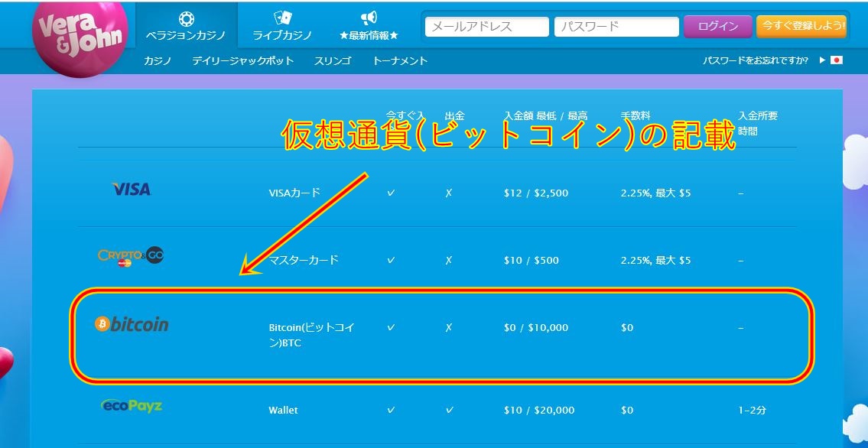The width and height of the screenshot is (868, 448).
Task: Click the Wallet text
Action: (284, 411)
